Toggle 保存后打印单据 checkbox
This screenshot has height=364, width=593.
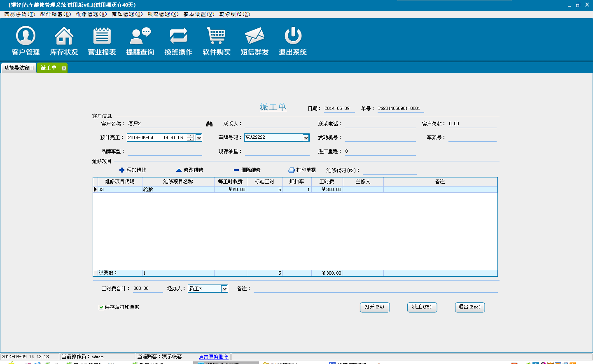tap(101, 307)
